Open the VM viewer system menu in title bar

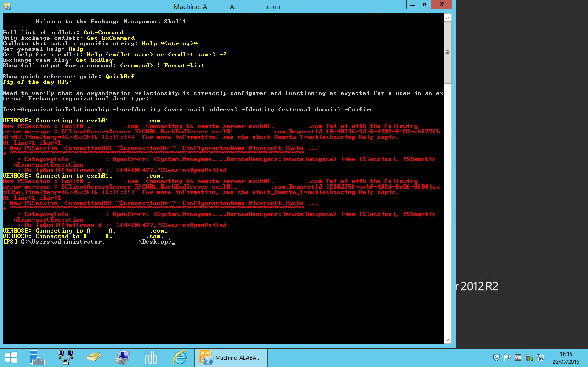coord(7,7)
